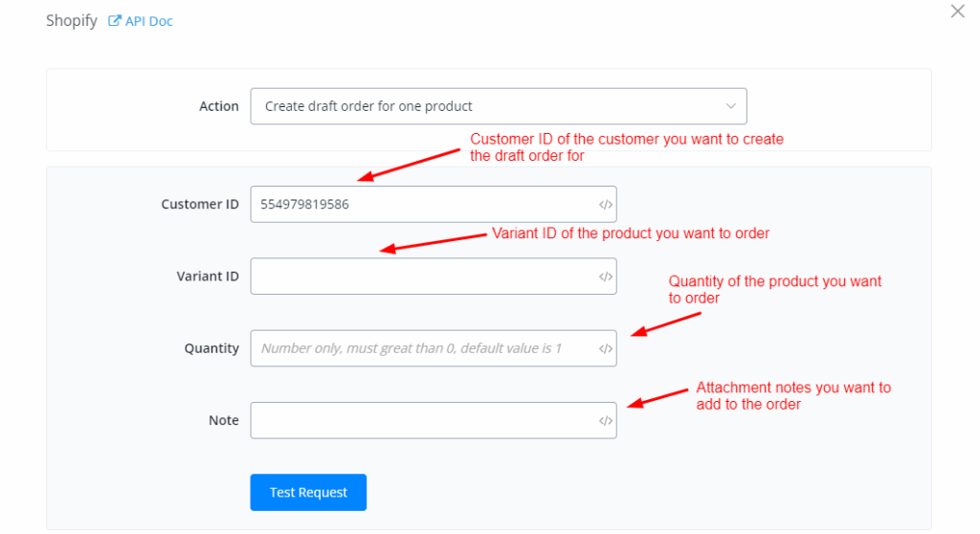
Task: Select the Quantity number input field
Action: [421, 348]
